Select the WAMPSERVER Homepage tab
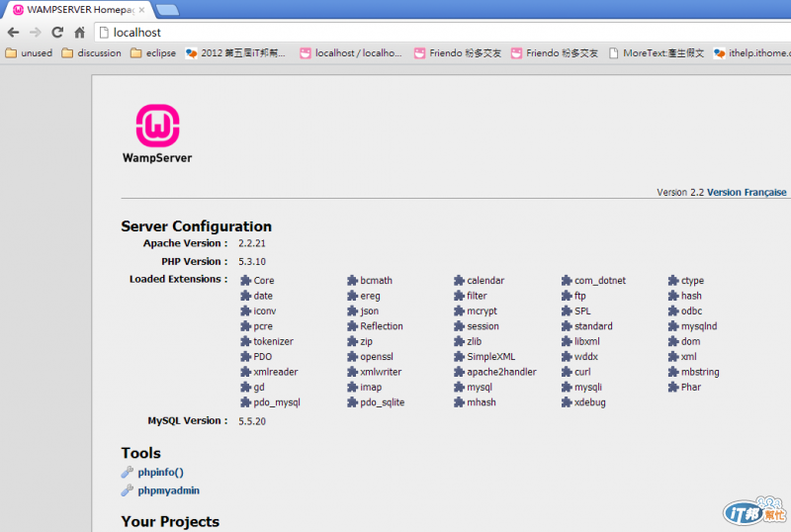 [78, 10]
